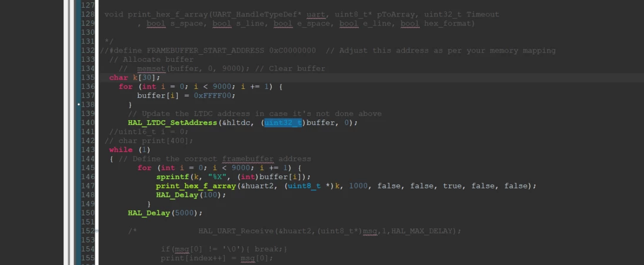Viewport: 644px width, 265px height.
Task: Click the commented HAL_UART_Receive call
Action: pyautogui.click(x=330, y=231)
